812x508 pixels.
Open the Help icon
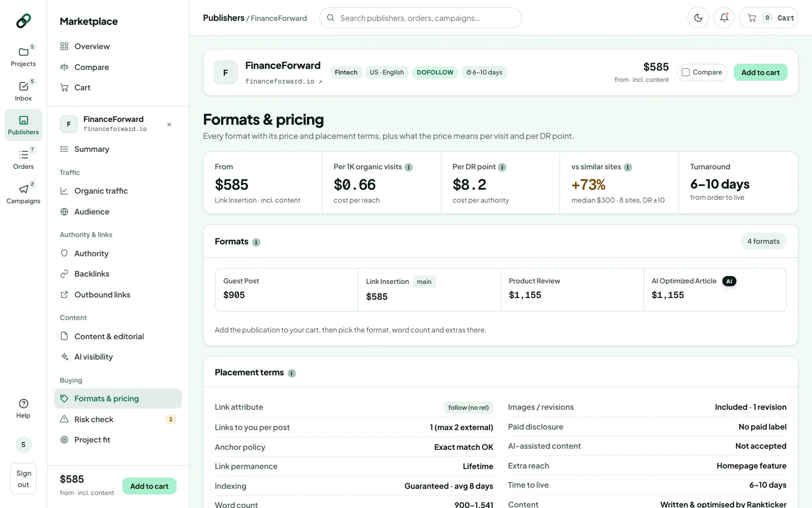click(23, 409)
